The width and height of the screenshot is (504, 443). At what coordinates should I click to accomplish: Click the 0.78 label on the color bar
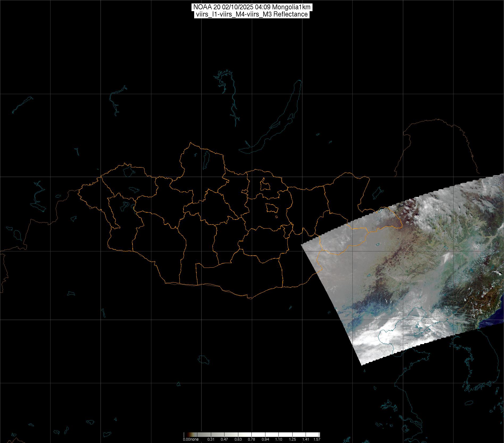(251, 439)
